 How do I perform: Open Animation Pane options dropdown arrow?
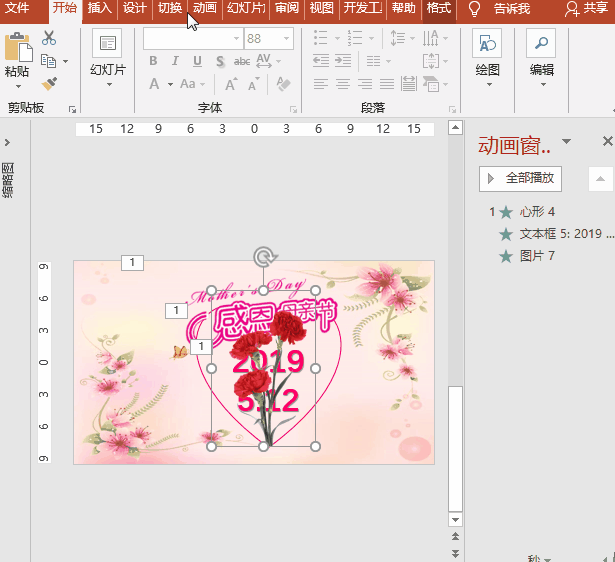566,141
